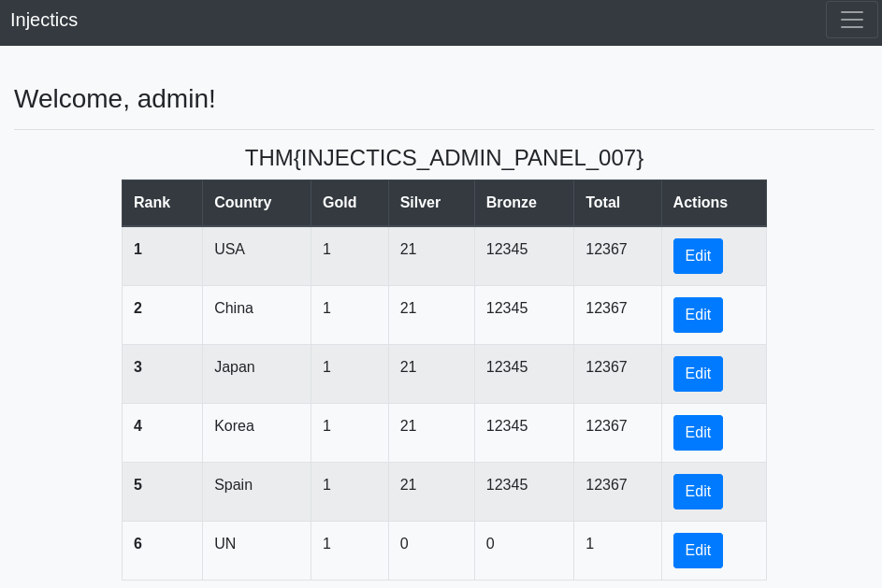Open the hamburger navigation menu
882x588 pixels.
pos(852,20)
